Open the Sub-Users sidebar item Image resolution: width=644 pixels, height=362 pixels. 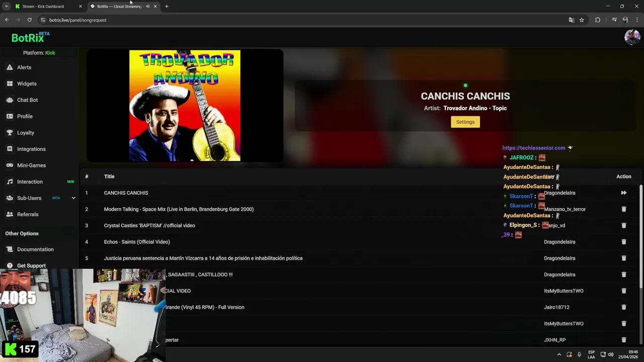point(29,198)
